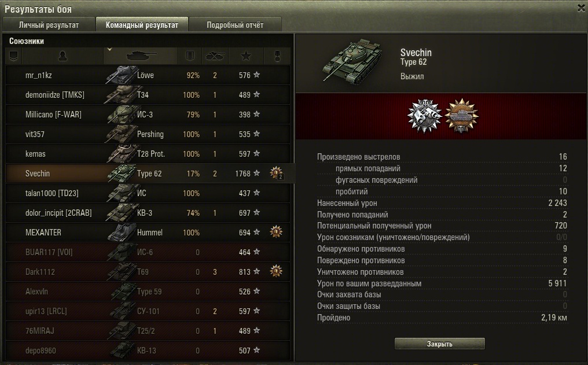The image size is (588, 365).
Task: Open the Личный результат tab
Action: click(49, 25)
